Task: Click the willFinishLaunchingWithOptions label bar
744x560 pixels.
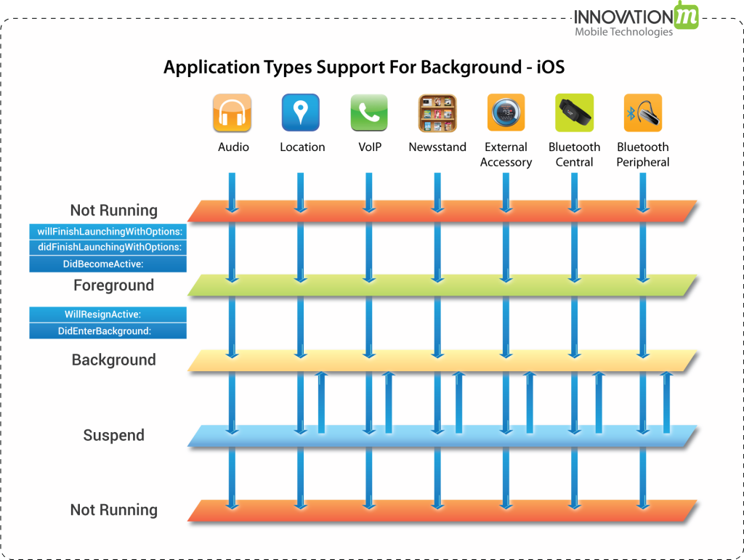Action: pyautogui.click(x=108, y=231)
